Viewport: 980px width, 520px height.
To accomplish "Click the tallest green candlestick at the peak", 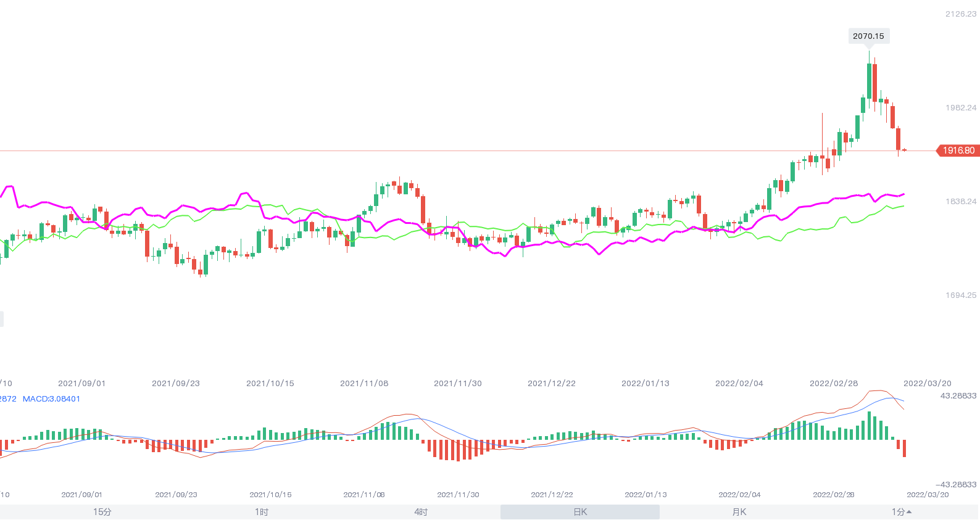I will click(870, 80).
